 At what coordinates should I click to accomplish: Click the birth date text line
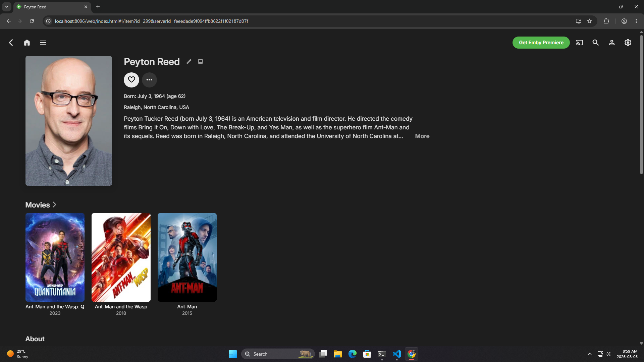[155, 96]
